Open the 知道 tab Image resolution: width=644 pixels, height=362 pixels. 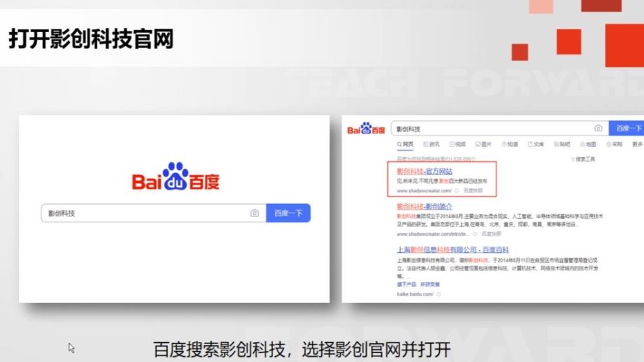pyautogui.click(x=509, y=144)
